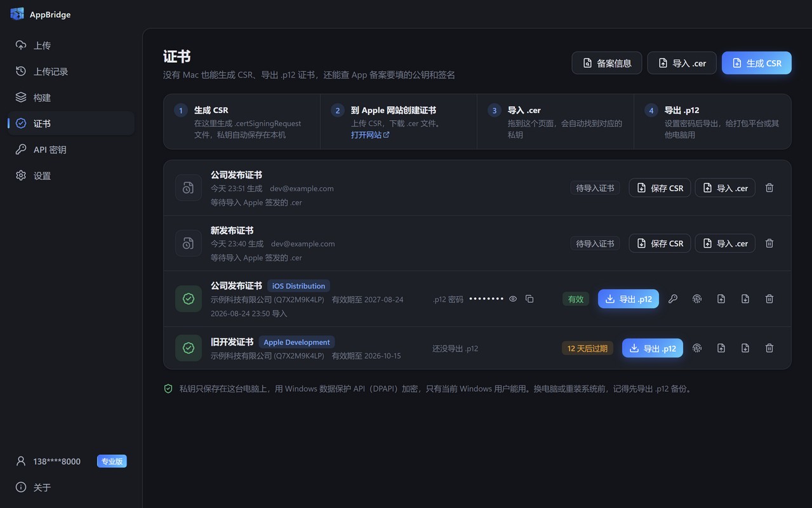Click 导入 .cer in first 公司发布证书 row

coord(725,188)
